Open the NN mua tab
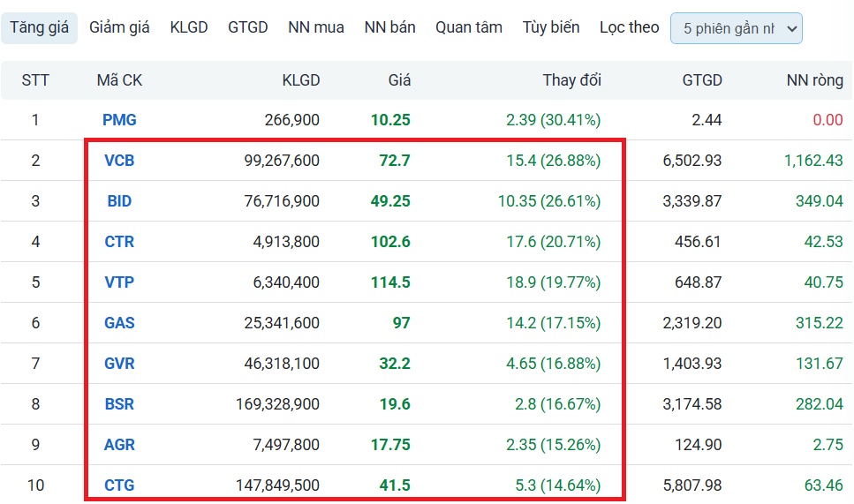Viewport: 854px width, 504px height. click(x=316, y=27)
